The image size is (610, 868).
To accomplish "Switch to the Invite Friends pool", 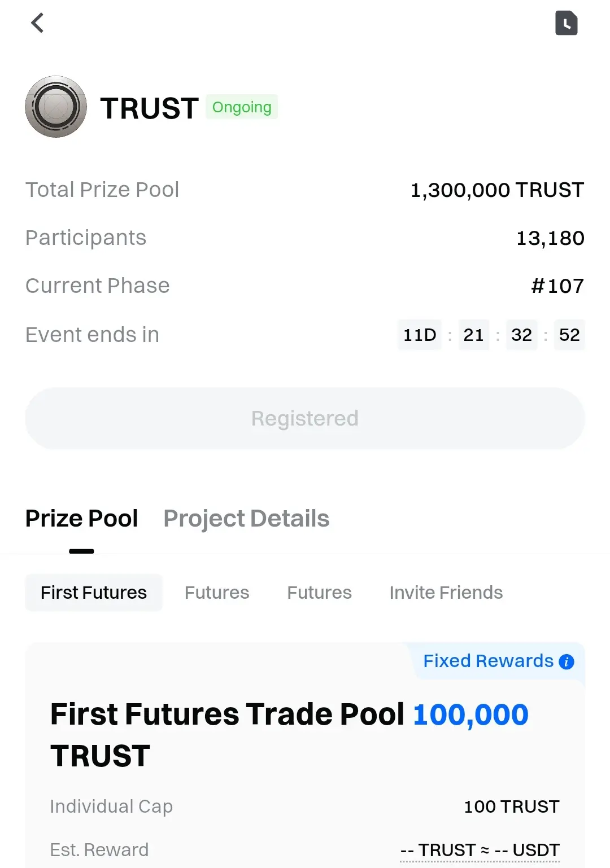I will point(446,593).
